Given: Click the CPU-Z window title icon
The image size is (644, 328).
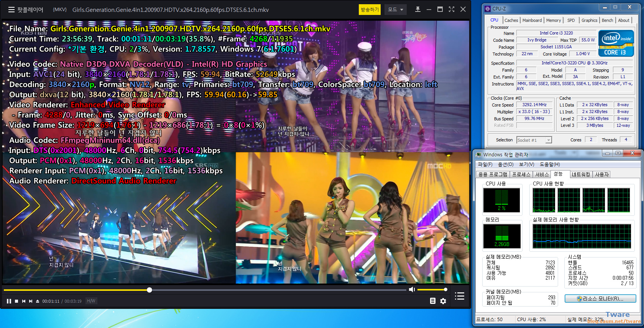Looking at the screenshot, I should tap(488, 8).
